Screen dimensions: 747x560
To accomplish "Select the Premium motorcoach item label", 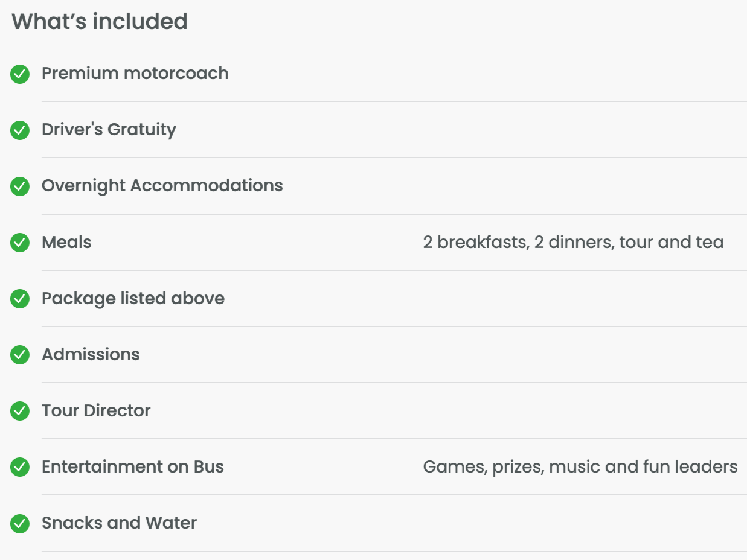I will pos(135,74).
